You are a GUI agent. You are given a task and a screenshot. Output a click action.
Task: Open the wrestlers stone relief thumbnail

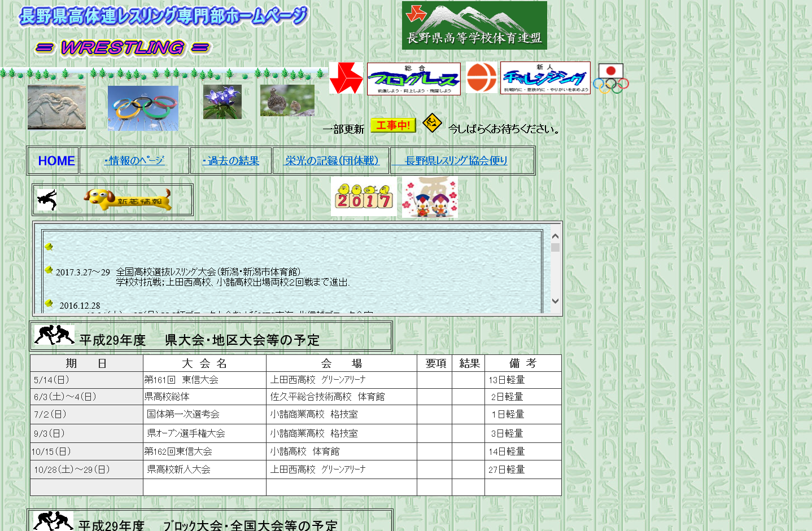tap(56, 107)
